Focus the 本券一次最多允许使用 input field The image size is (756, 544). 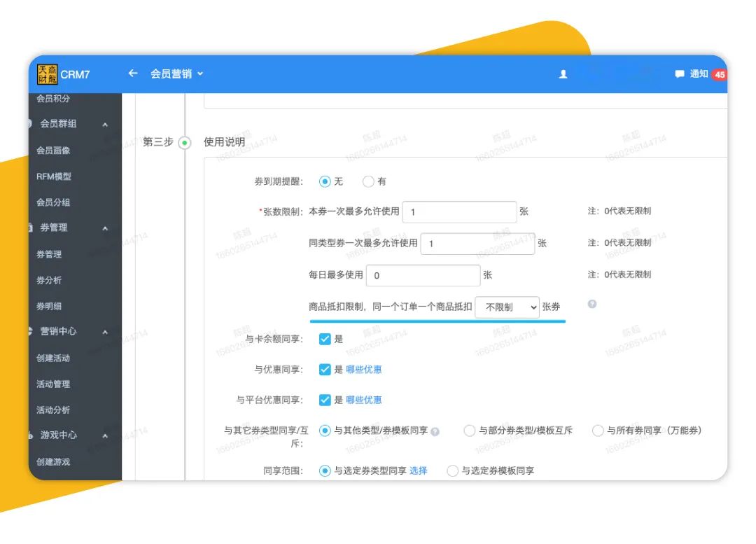(x=459, y=211)
